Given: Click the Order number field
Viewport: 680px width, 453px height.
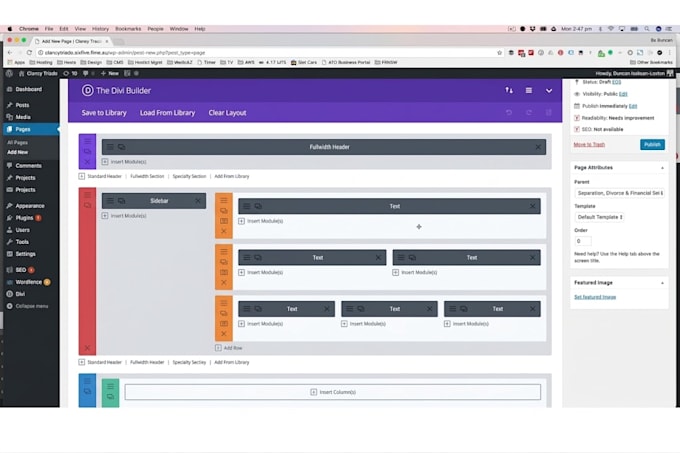Looking at the screenshot, I should click(583, 241).
